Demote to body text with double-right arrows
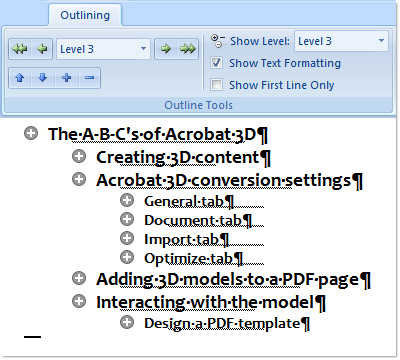The image size is (400, 360). (x=187, y=49)
